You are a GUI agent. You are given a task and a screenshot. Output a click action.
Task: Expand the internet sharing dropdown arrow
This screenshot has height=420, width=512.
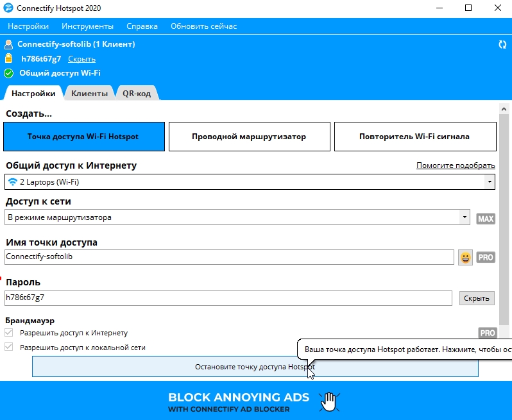click(x=489, y=181)
